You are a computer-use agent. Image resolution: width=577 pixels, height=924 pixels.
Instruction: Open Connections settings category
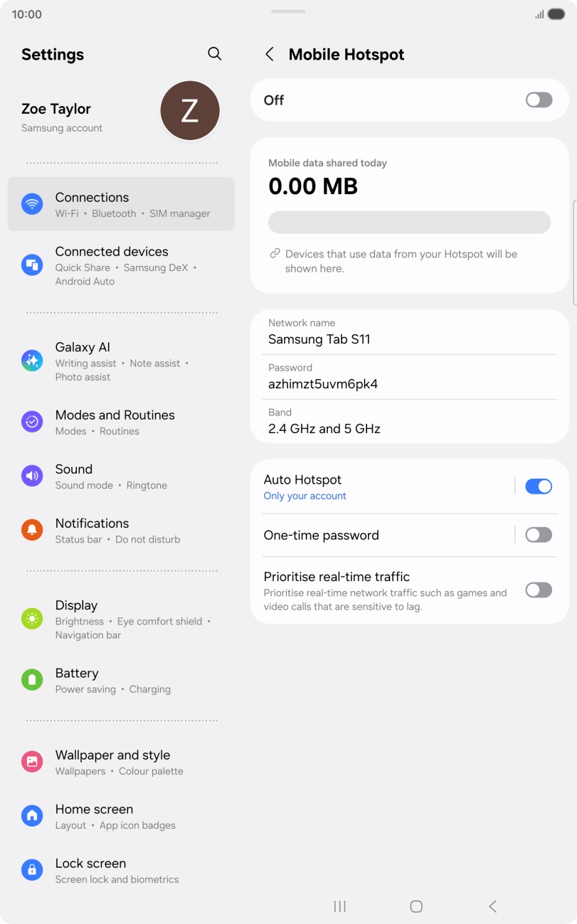tap(121, 204)
